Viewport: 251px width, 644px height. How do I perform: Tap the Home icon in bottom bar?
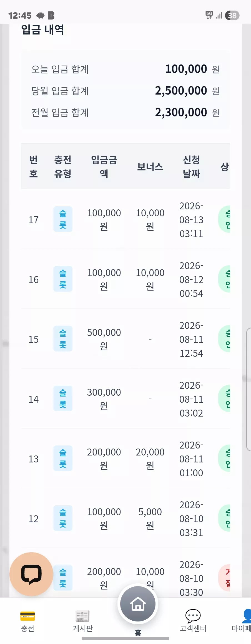(x=138, y=603)
